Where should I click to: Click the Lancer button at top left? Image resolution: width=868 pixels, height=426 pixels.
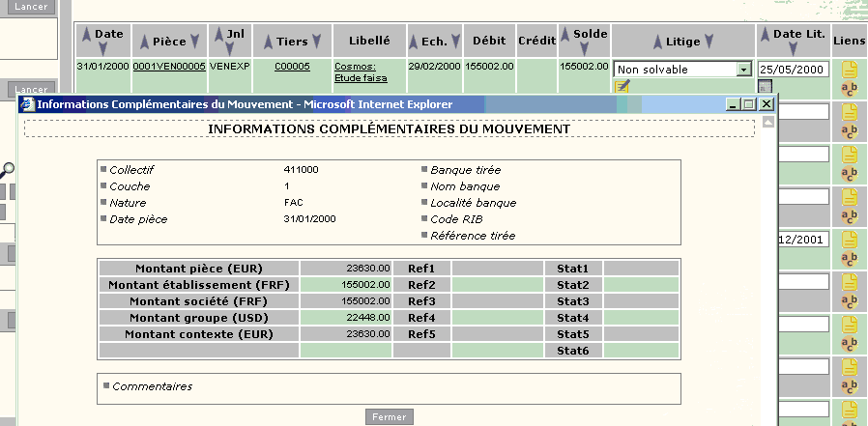pos(31,7)
